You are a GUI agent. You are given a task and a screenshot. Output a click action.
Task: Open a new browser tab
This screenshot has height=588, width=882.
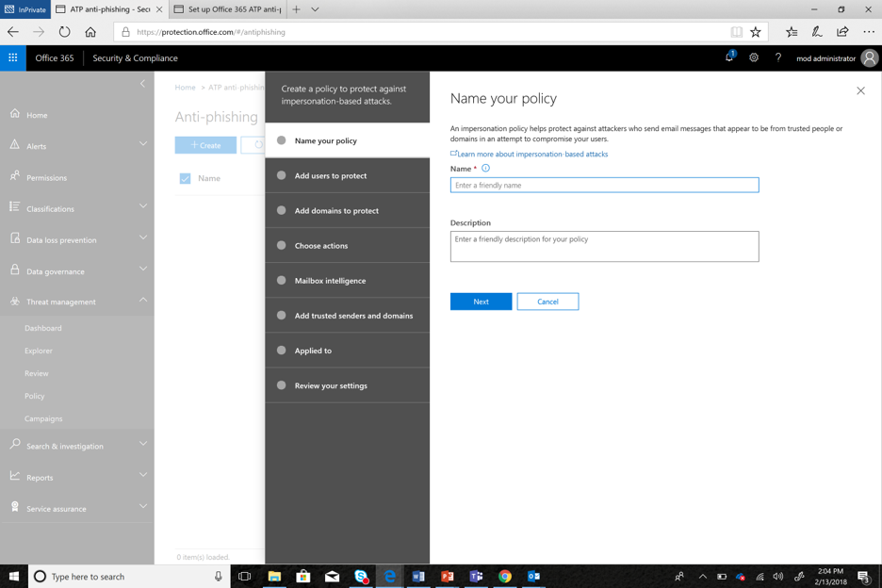point(297,9)
